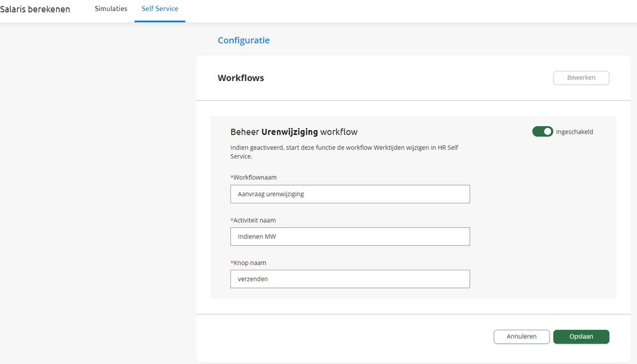The width and height of the screenshot is (637, 364).
Task: Focus the Workflownaam input field
Action: click(x=349, y=194)
